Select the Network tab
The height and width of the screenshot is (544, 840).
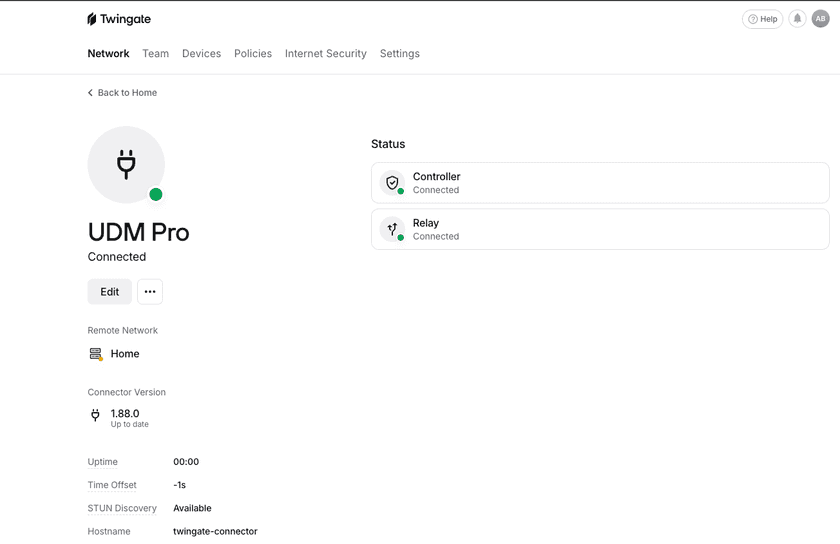(108, 54)
